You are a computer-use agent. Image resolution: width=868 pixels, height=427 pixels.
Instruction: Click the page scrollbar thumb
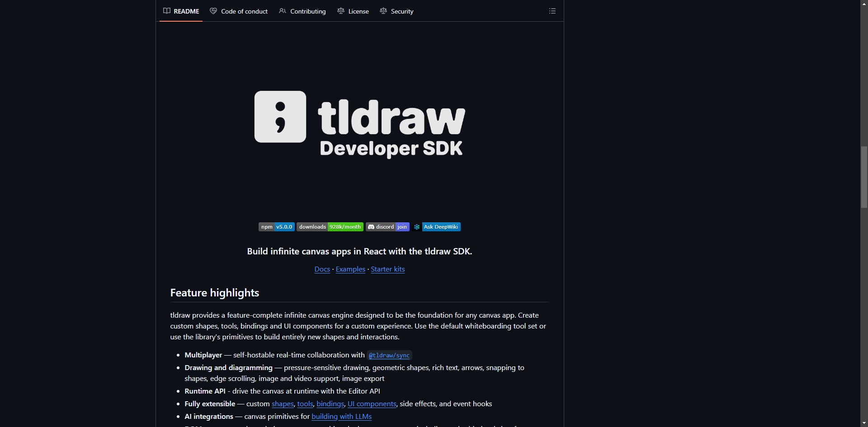pyautogui.click(x=864, y=177)
